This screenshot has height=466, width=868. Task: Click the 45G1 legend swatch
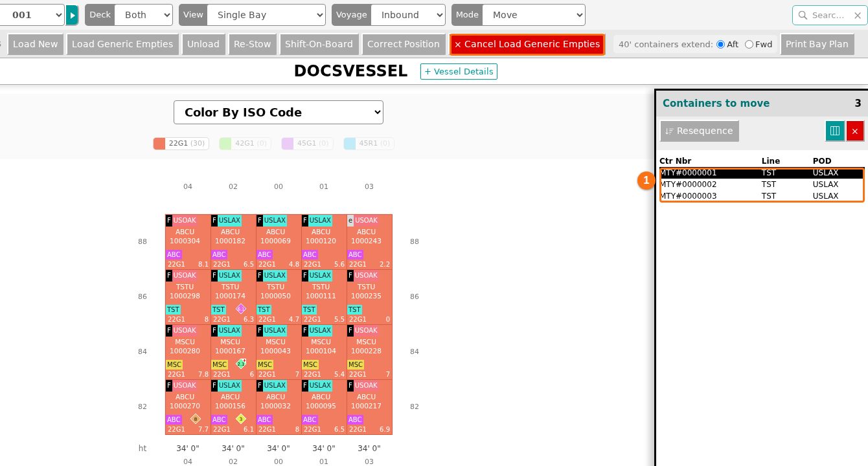click(288, 144)
